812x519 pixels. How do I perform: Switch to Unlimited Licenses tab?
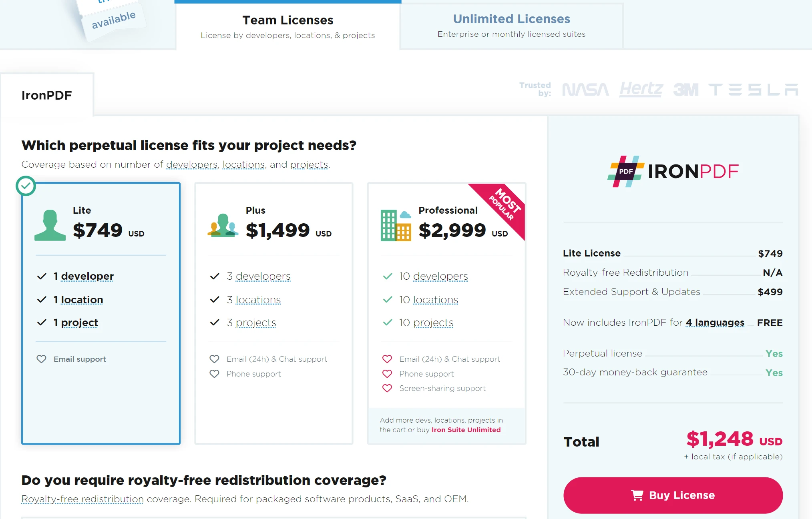click(x=511, y=24)
